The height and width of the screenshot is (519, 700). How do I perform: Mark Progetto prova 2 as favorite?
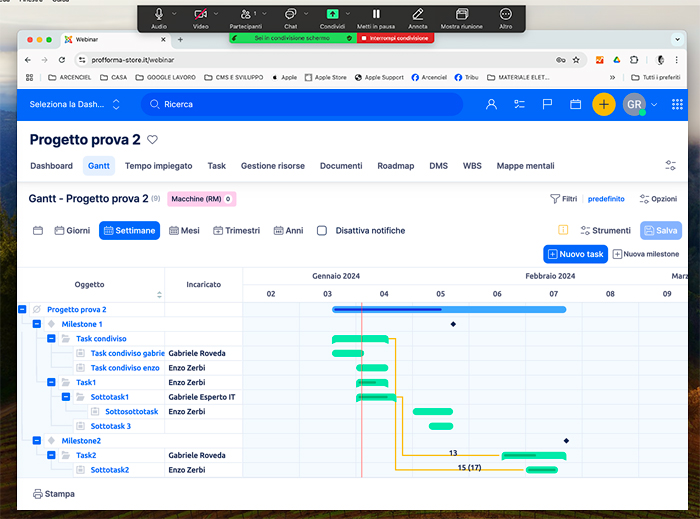click(x=152, y=140)
